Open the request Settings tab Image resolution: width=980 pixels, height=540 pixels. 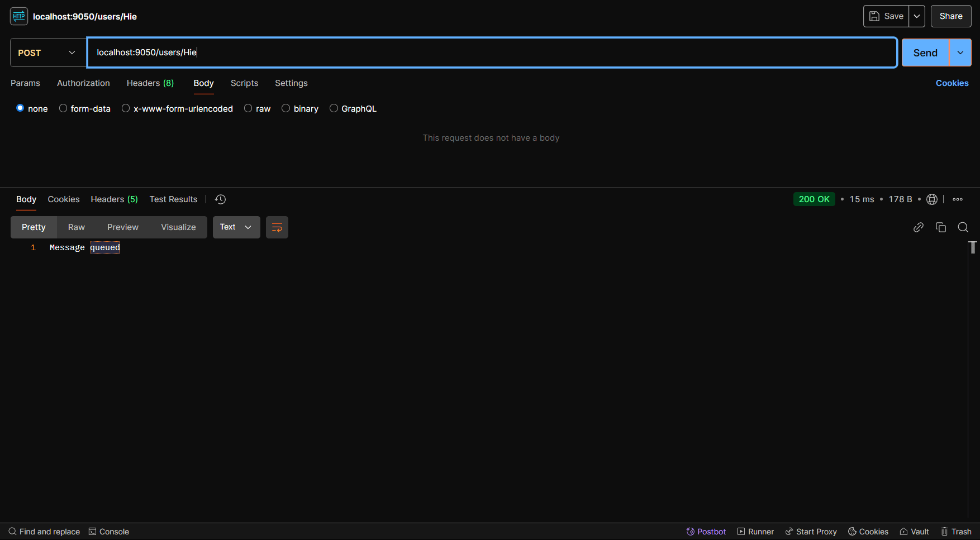(x=291, y=83)
